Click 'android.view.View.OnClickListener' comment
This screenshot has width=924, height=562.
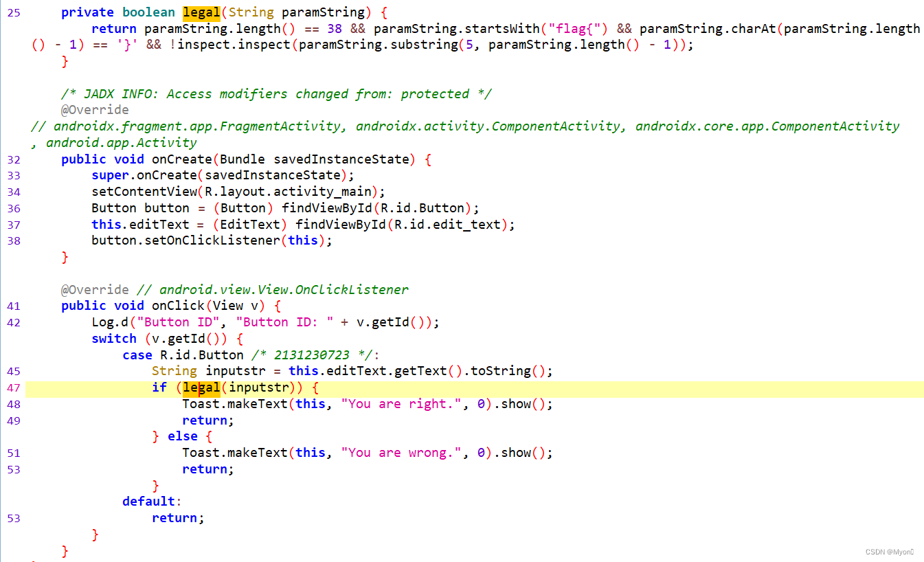pos(284,290)
